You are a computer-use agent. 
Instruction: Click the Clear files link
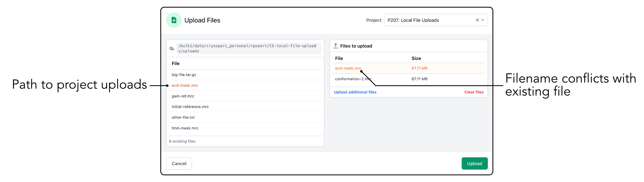[474, 92]
